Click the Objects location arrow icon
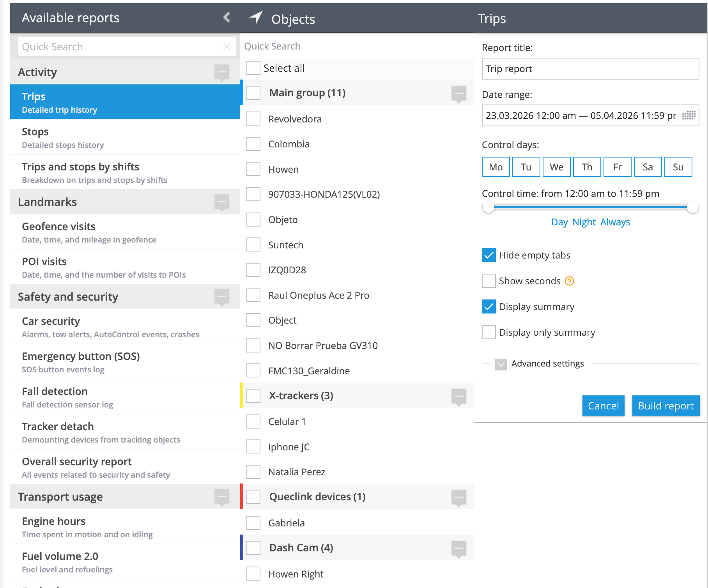 (x=256, y=18)
